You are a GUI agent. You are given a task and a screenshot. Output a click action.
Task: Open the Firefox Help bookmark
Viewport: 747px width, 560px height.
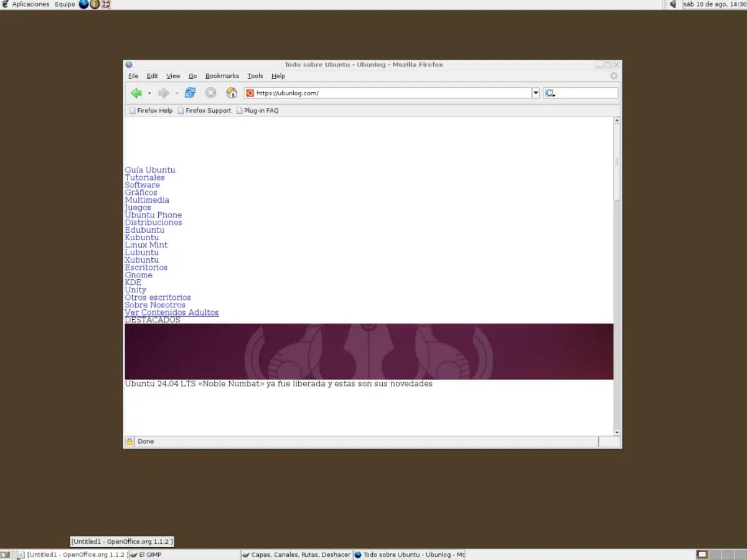[151, 111]
